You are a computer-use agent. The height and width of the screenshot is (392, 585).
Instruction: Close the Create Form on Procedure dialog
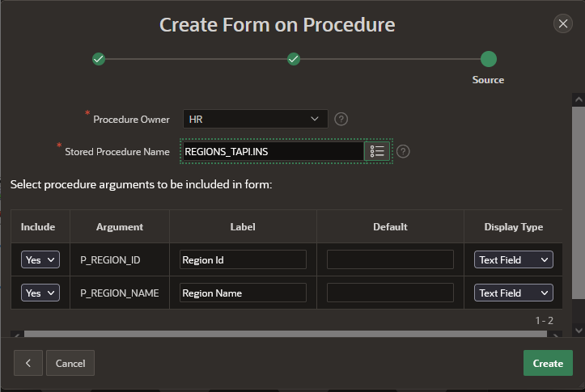pos(563,24)
